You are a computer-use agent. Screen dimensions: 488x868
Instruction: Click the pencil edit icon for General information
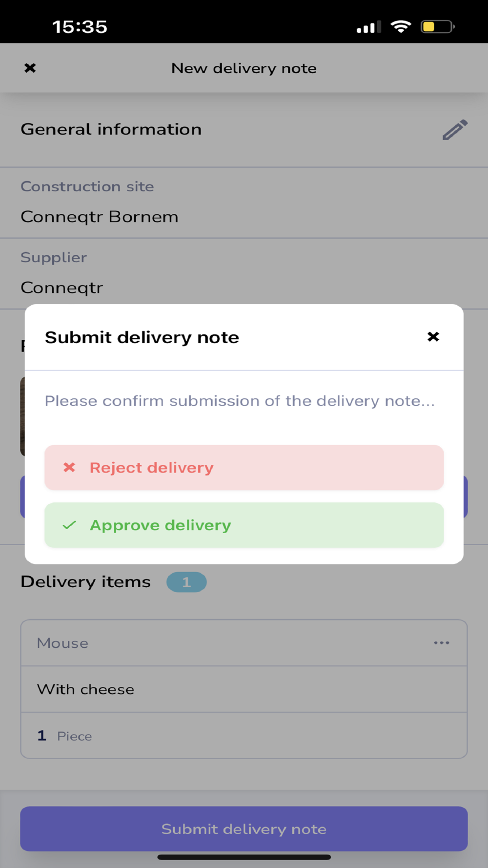click(455, 130)
